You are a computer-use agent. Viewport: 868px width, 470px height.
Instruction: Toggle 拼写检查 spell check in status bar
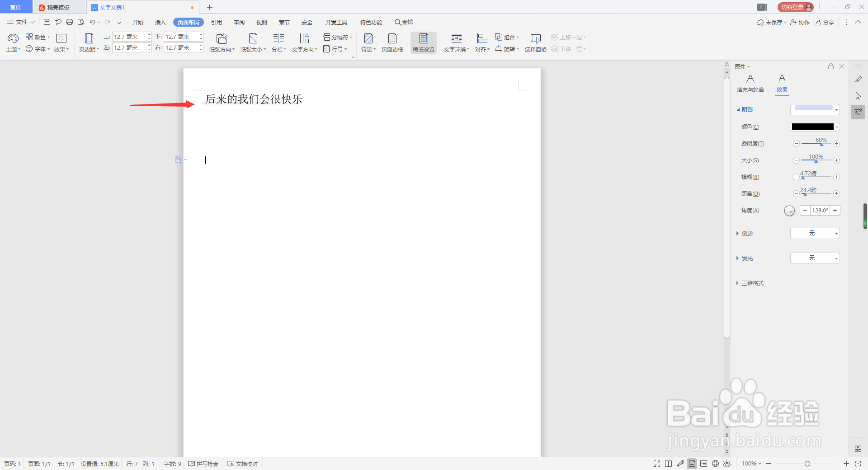203,464
